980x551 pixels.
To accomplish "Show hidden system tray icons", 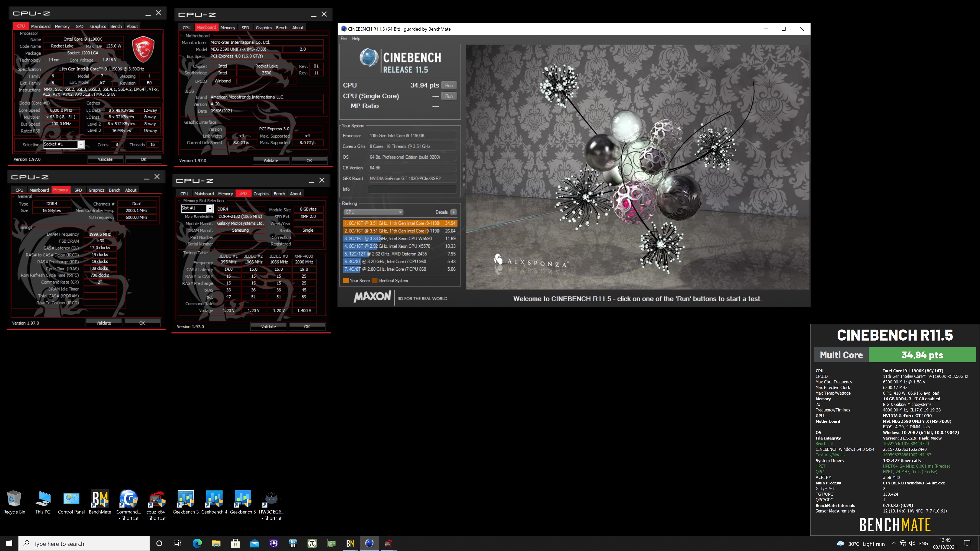I will coord(893,544).
